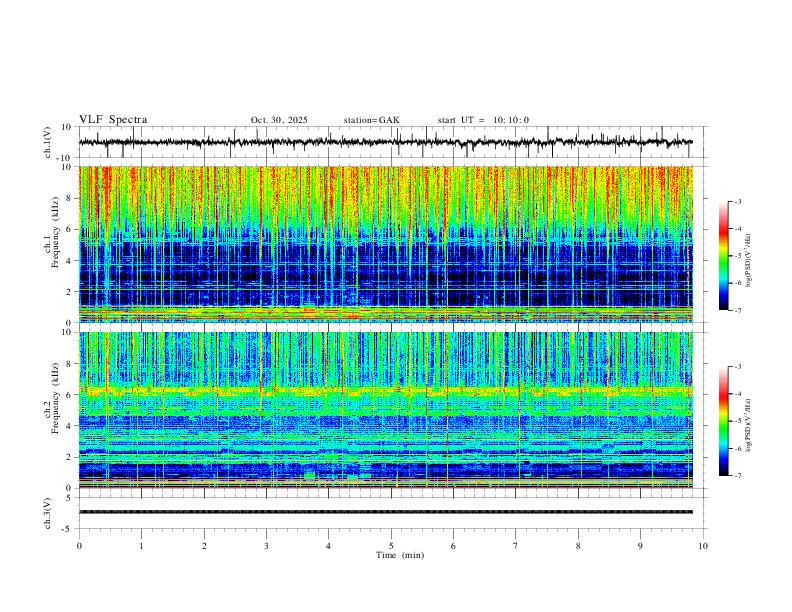The height and width of the screenshot is (612, 792).
Task: Click the "VLF Spectra" plot title
Action: 113,120
